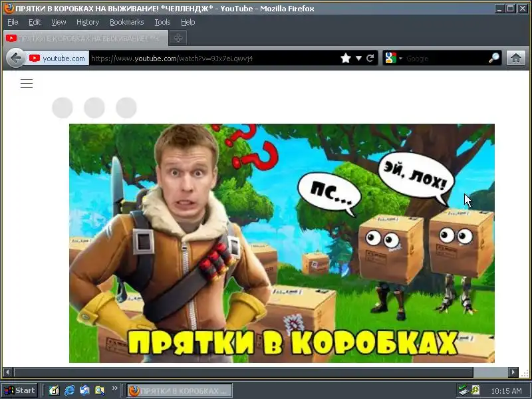Open the Help menu
532x399 pixels.
[188, 22]
